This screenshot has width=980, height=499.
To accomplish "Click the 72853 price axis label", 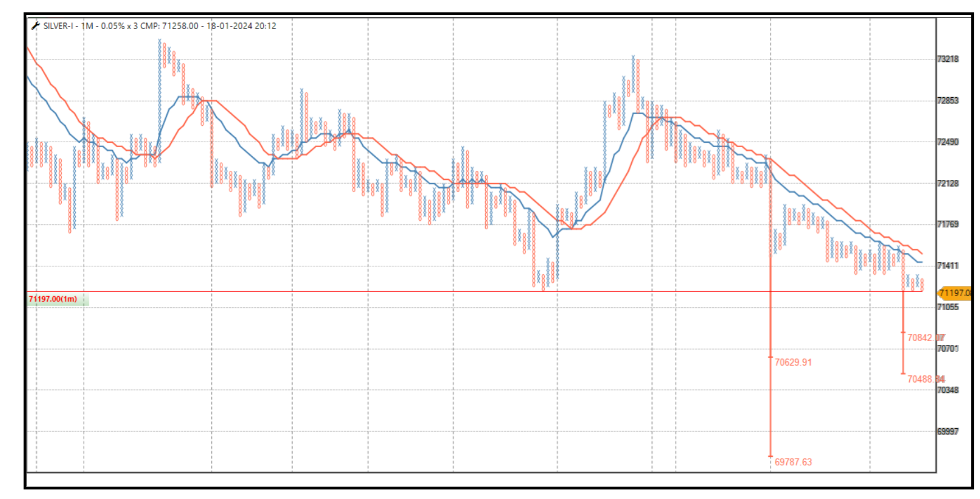I will 947,101.
